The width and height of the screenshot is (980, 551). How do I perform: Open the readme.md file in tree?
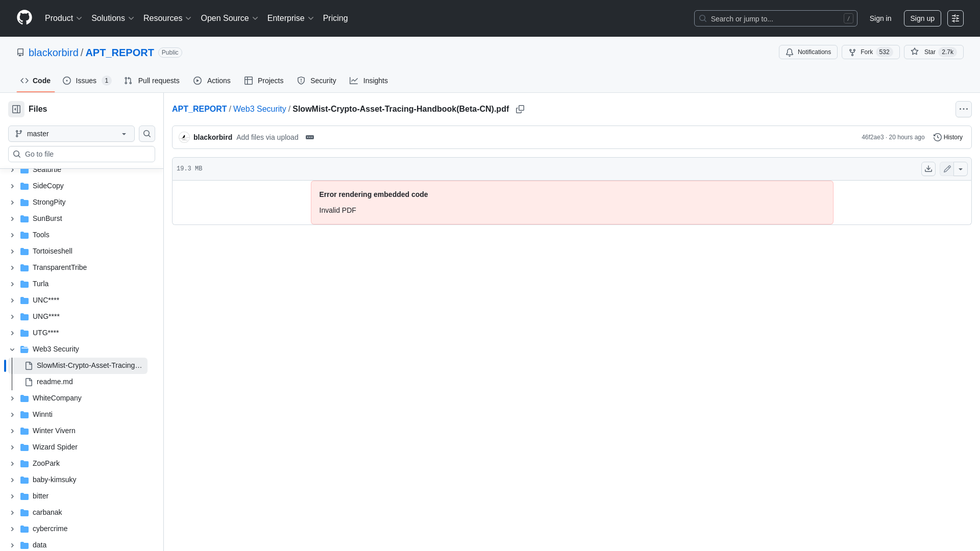(x=55, y=382)
